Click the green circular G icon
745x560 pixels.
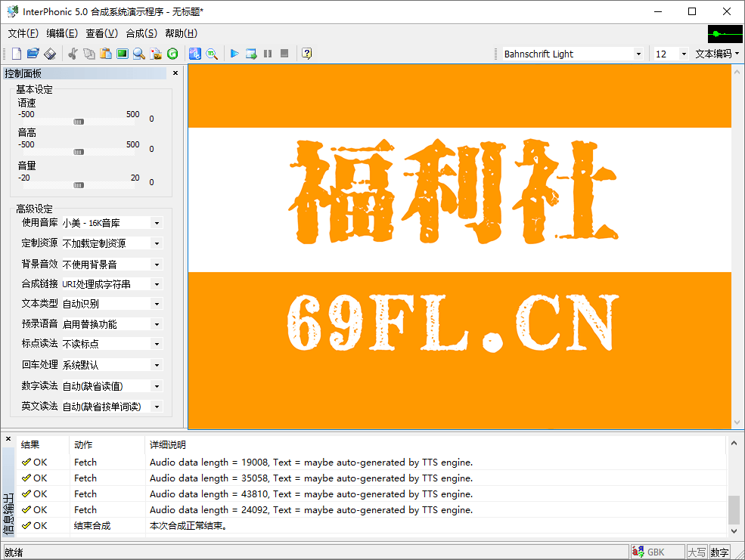pos(172,54)
